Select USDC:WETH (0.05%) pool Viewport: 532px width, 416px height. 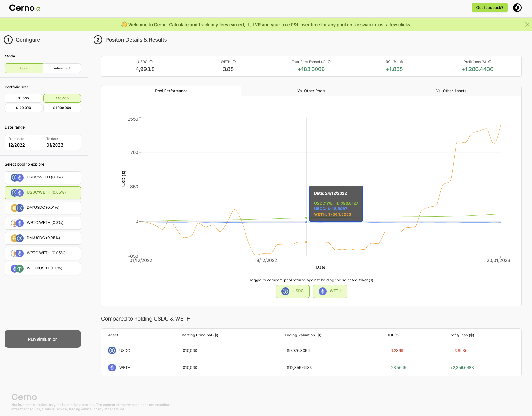tap(43, 193)
